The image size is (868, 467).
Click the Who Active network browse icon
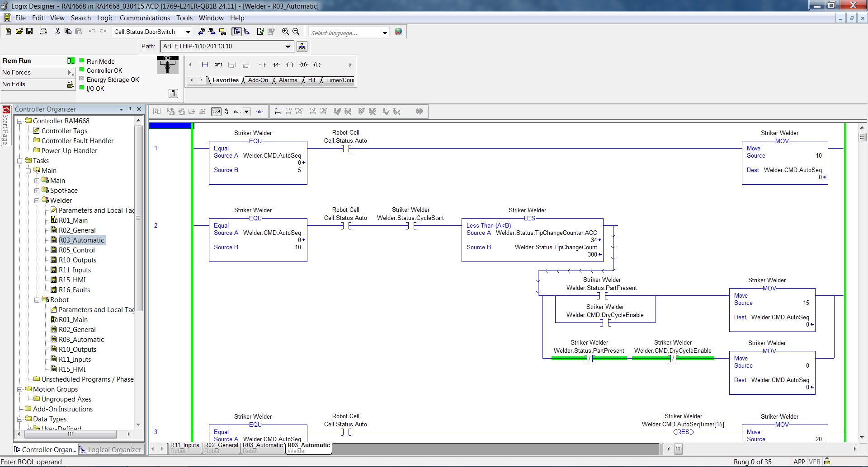point(302,47)
